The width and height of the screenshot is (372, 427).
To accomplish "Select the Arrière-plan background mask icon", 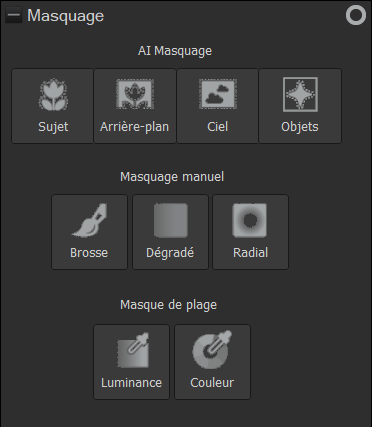I will [x=135, y=94].
